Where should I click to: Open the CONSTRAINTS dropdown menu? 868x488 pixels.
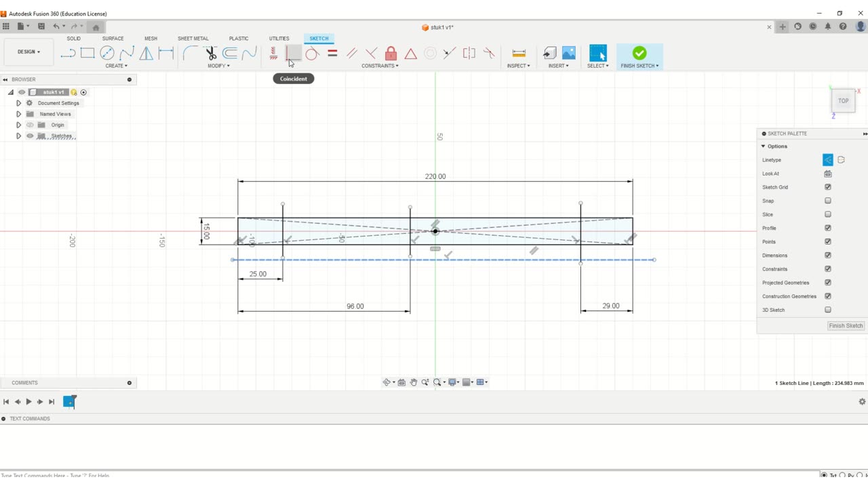click(x=380, y=66)
